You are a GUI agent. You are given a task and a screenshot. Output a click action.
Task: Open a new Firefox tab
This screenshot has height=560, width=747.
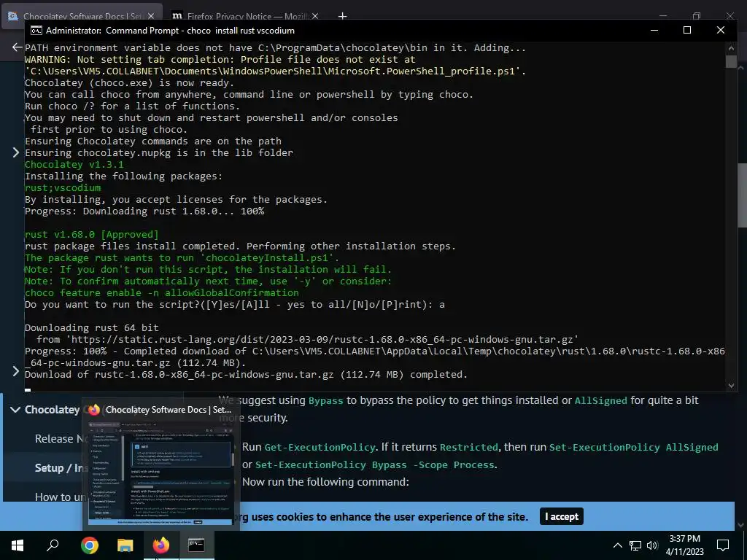click(x=343, y=16)
